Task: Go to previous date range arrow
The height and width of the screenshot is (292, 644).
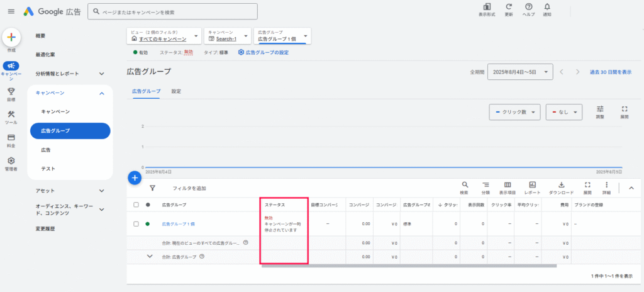Action: tap(562, 72)
